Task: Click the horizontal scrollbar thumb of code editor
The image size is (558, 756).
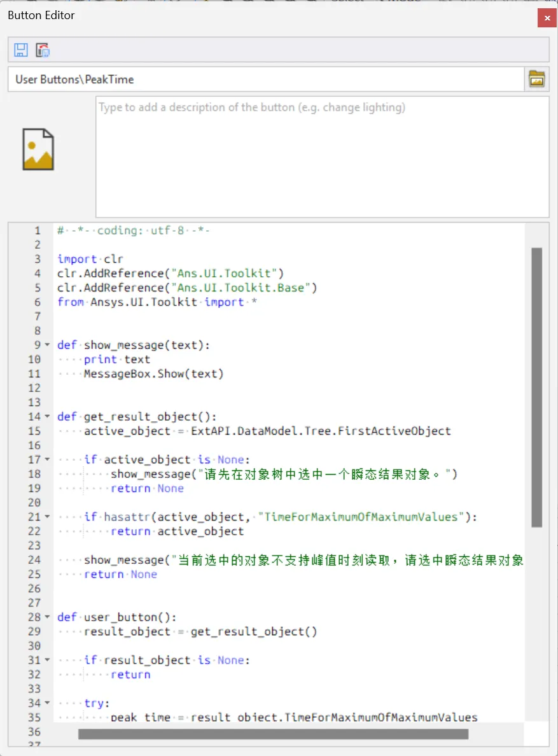Action: pyautogui.click(x=273, y=734)
